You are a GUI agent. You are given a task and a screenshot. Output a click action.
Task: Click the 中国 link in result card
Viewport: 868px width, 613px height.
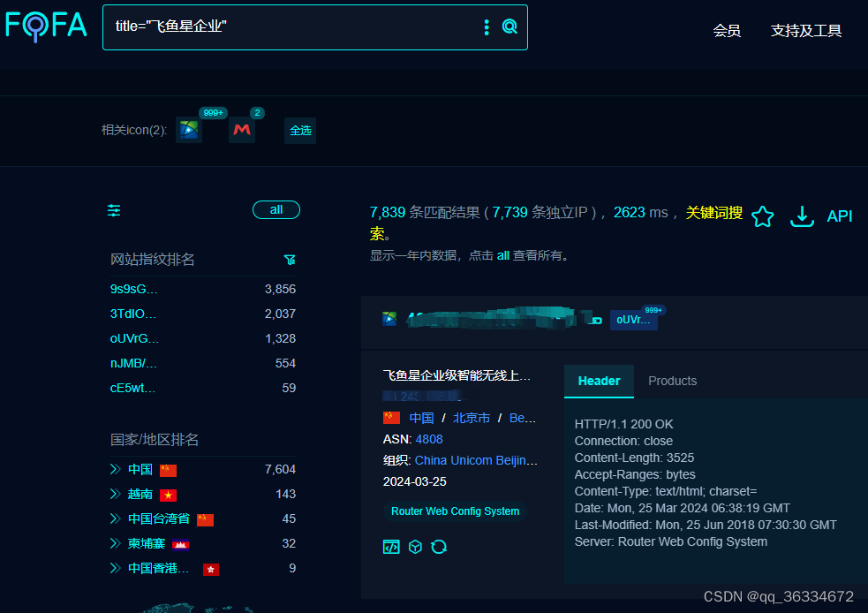[421, 418]
